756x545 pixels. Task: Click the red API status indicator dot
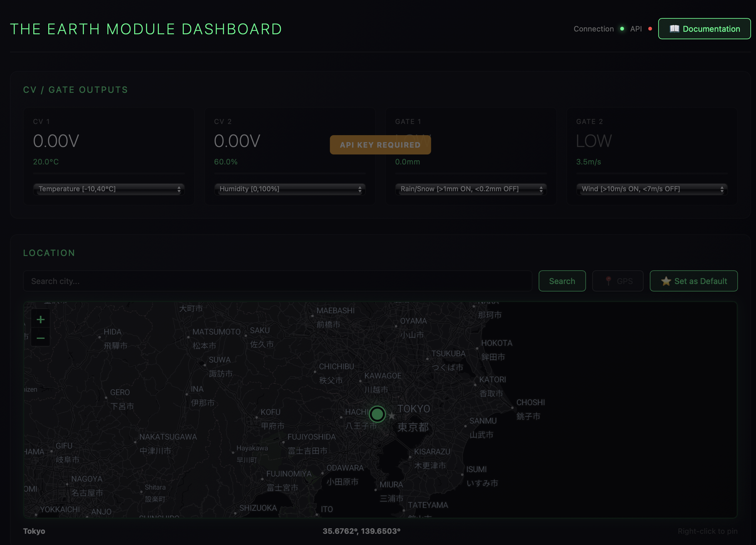[650, 29]
